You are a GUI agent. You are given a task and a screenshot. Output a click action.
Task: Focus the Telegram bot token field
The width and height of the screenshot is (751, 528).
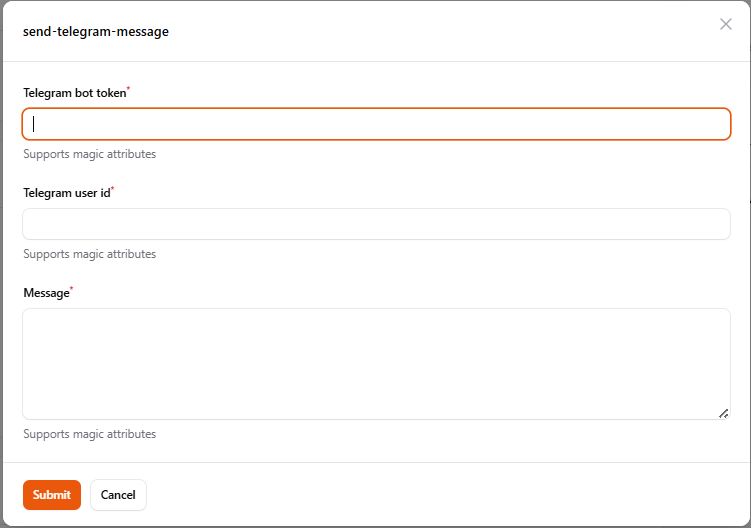pos(376,124)
